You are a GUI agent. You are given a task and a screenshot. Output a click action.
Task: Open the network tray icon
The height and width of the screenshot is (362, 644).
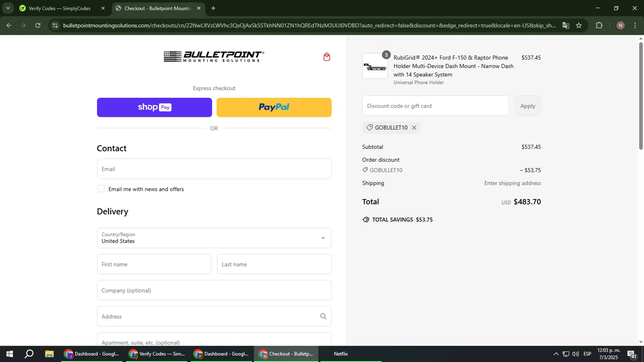[x=566, y=354]
